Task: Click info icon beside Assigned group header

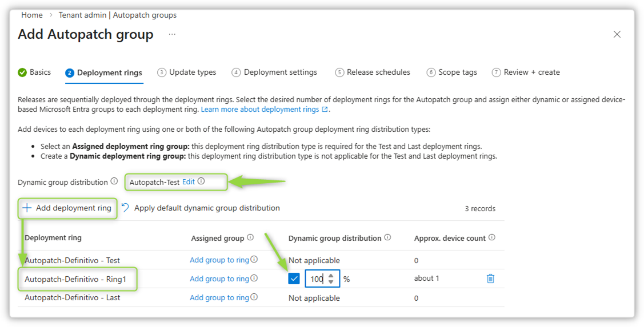Action: click(250, 238)
